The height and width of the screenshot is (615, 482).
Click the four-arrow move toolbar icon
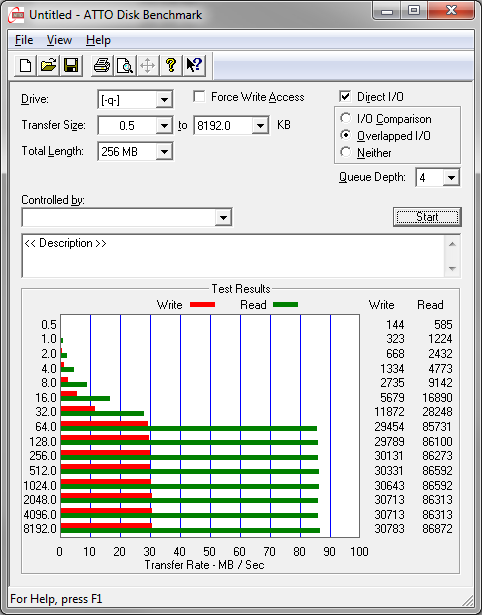pyautogui.click(x=147, y=66)
